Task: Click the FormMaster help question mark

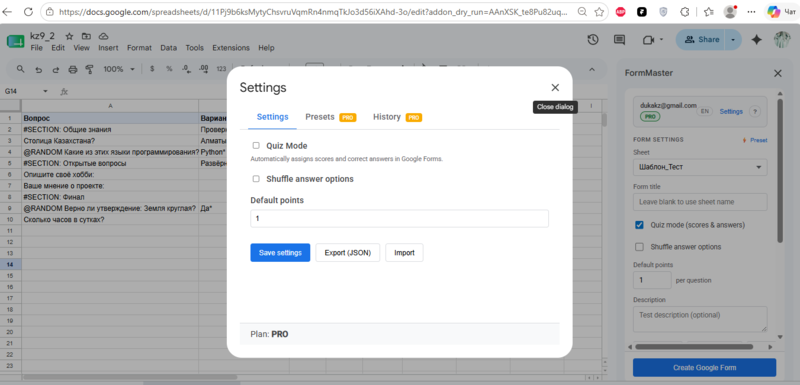Action: point(756,112)
